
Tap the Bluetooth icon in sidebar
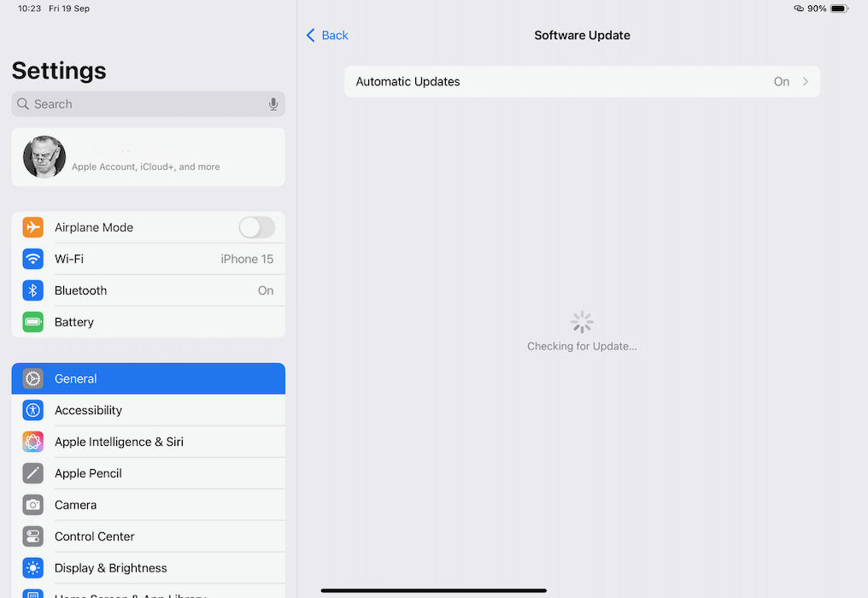point(33,290)
